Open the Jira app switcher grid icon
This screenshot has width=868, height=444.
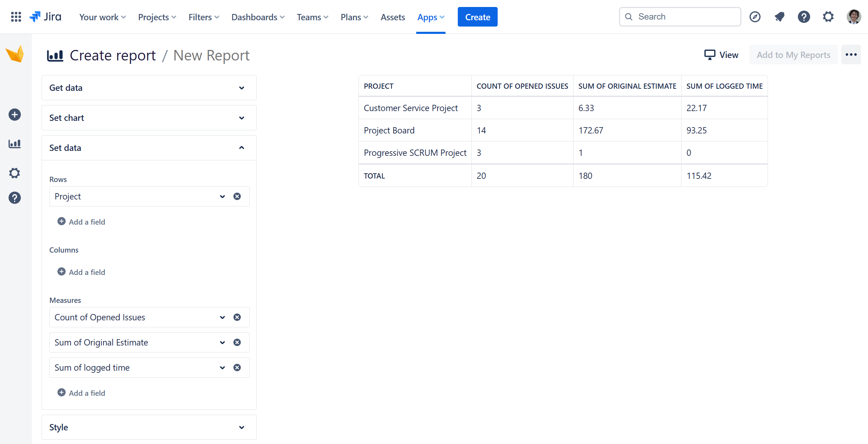(x=16, y=16)
